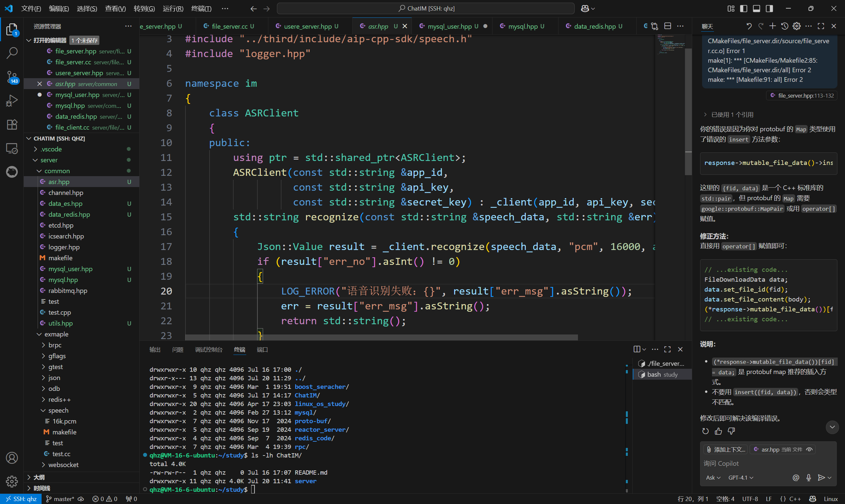This screenshot has height=504, width=845.
Task: Open changes compare icon in editor toolbar
Action: click(x=655, y=26)
